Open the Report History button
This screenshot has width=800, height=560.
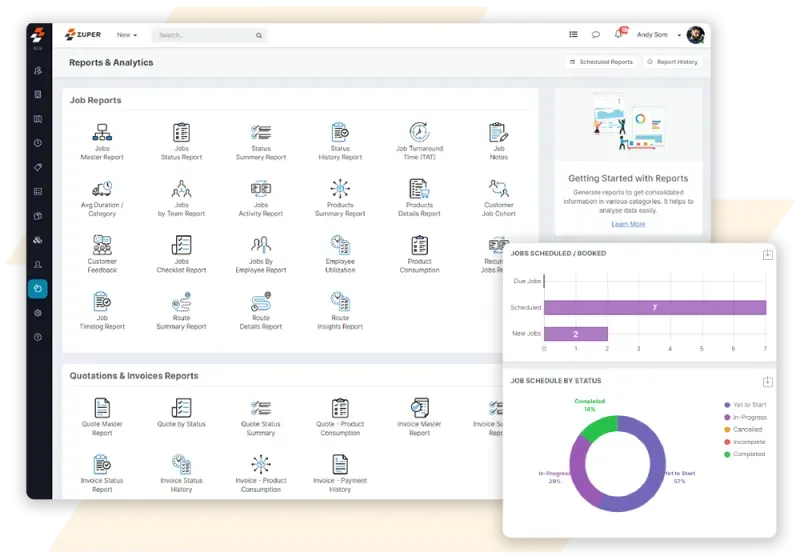[672, 62]
